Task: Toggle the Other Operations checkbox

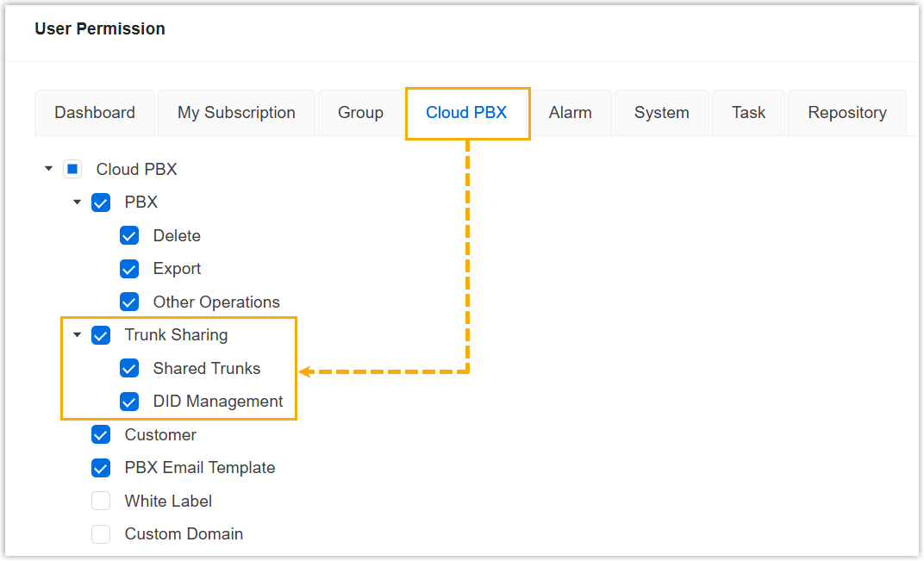Action: (x=129, y=302)
